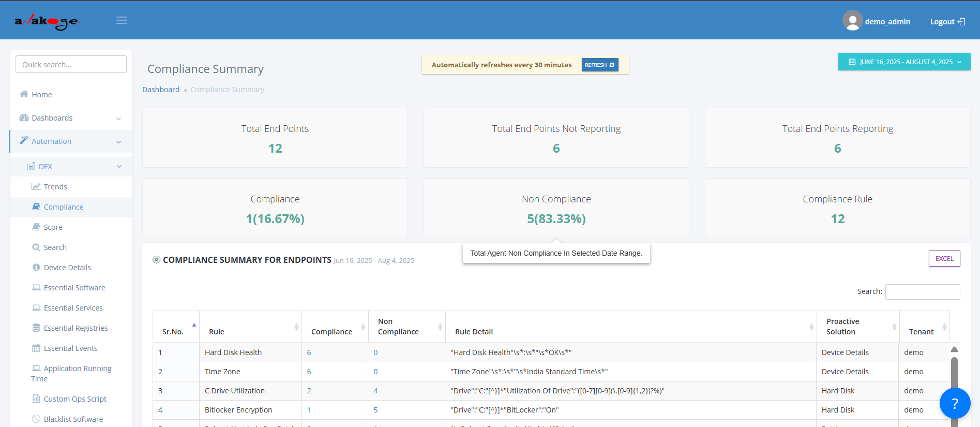Click the Trends chart icon
This screenshot has width=980, height=427.
pyautogui.click(x=36, y=186)
